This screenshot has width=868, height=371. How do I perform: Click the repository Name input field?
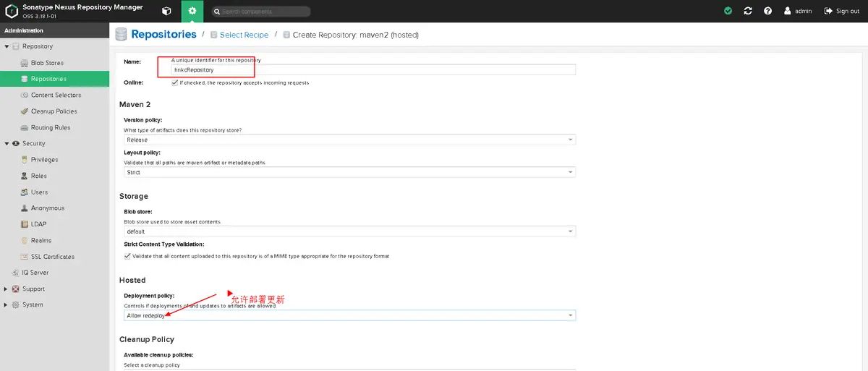coord(373,70)
